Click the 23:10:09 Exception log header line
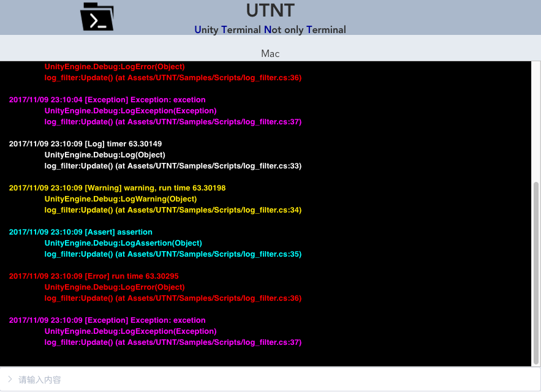541x392 pixels. 107,320
